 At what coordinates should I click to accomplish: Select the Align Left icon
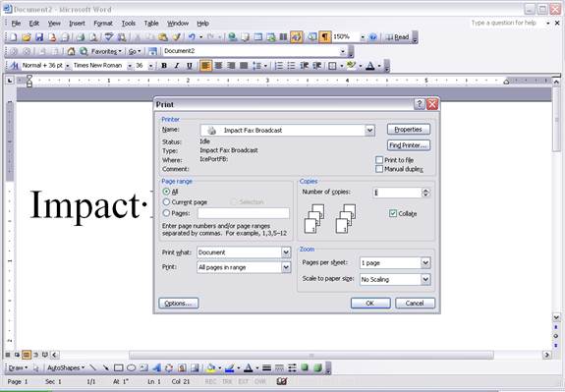coord(205,66)
